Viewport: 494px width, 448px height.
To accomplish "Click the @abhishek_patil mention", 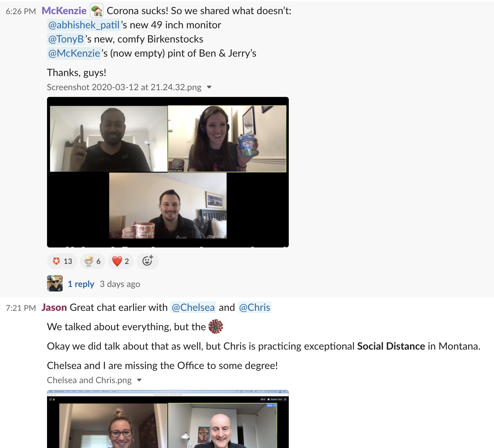I will point(84,25).
